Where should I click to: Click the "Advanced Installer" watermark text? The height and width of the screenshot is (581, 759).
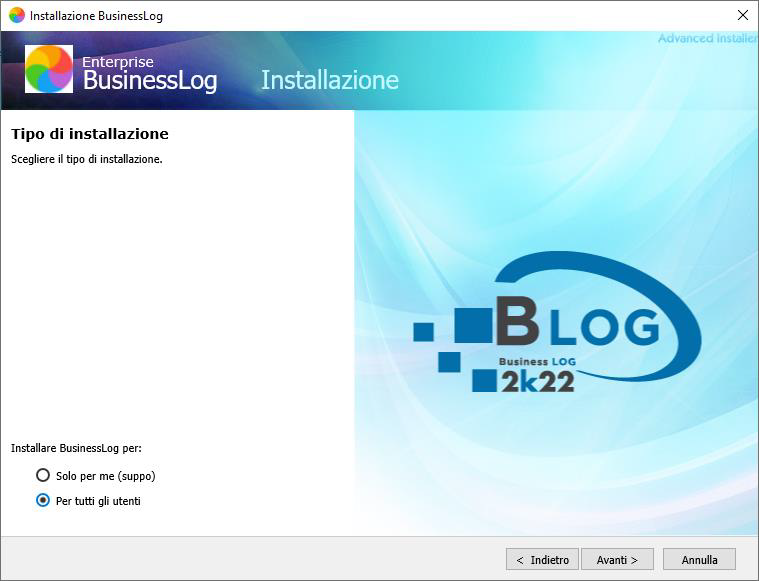click(x=708, y=38)
